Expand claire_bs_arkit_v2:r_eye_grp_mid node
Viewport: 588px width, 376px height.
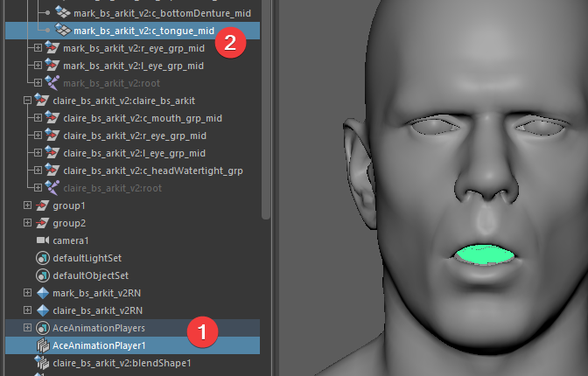38,135
